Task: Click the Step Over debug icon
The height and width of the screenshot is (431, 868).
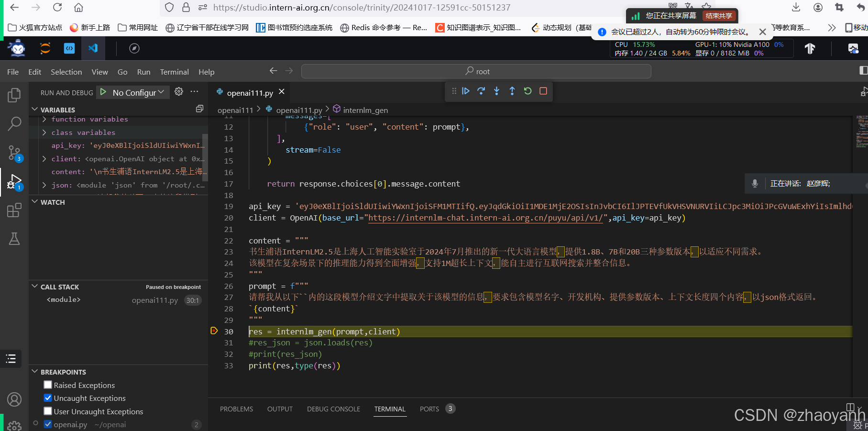Action: pos(481,91)
